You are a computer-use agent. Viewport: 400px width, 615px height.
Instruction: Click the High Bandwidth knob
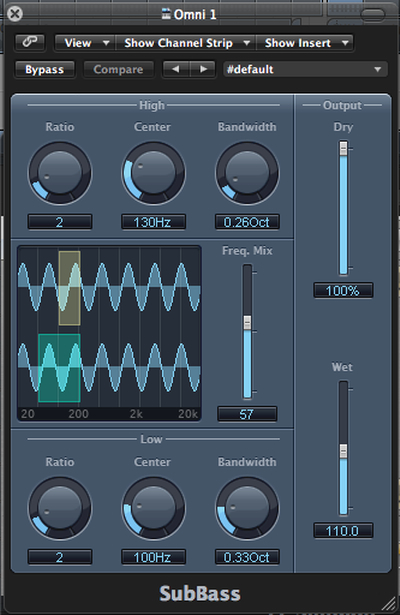247,173
